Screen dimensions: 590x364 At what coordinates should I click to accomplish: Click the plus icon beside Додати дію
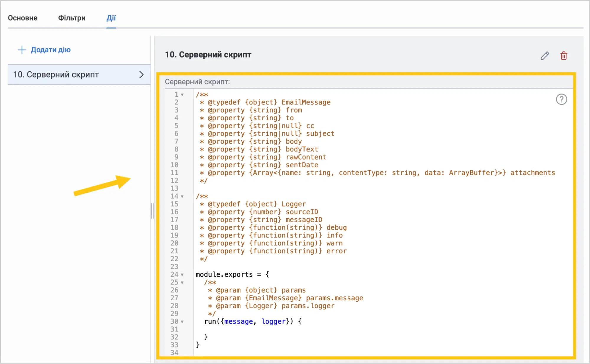click(22, 50)
